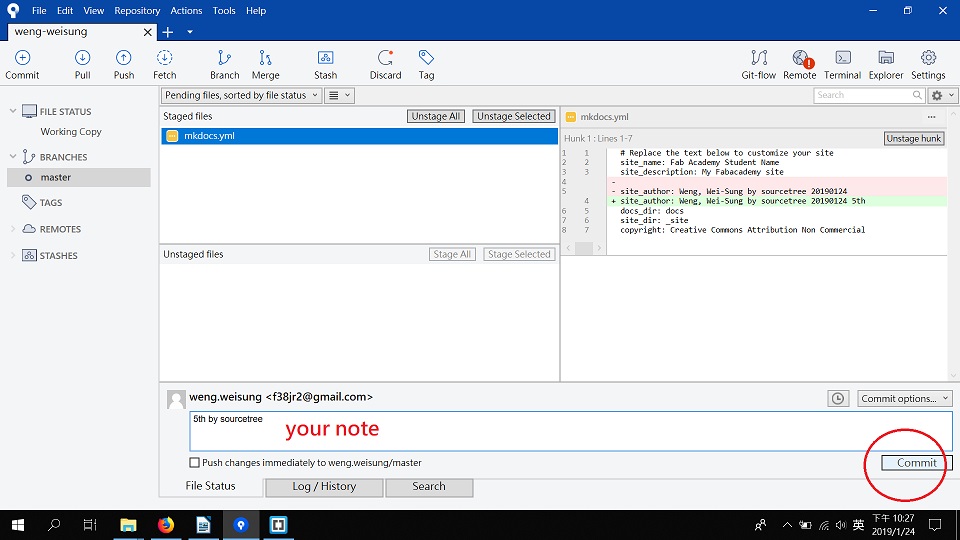
Task: Open the Commit options dropdown
Action: coord(904,398)
